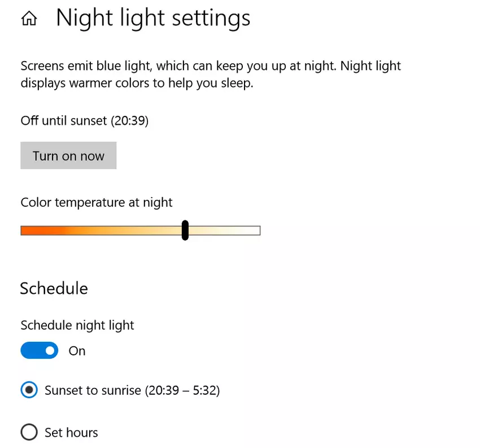Go back to Settings home icon

click(x=29, y=19)
